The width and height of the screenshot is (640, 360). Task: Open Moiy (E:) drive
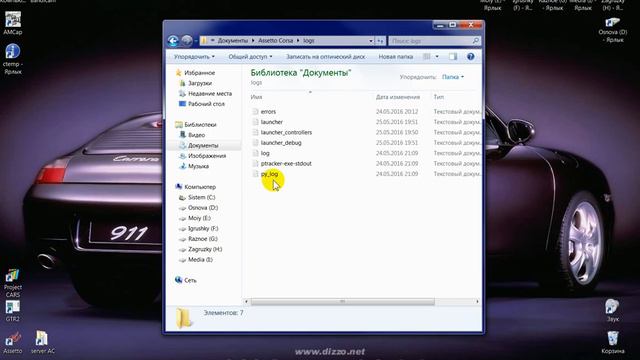[x=199, y=218]
